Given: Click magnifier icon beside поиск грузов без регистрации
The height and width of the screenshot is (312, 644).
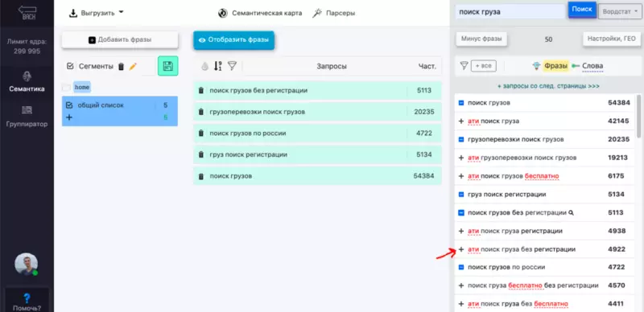Looking at the screenshot, I should click(x=571, y=212).
